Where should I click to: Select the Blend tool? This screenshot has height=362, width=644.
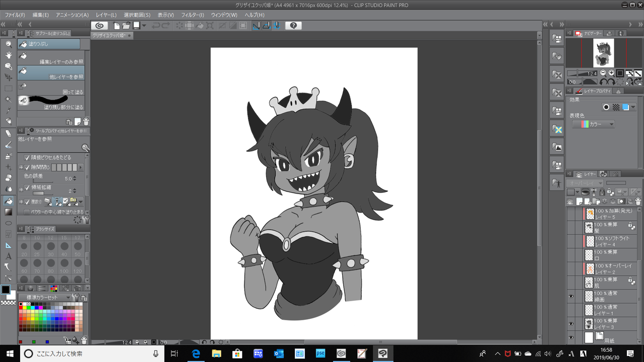[9, 189]
